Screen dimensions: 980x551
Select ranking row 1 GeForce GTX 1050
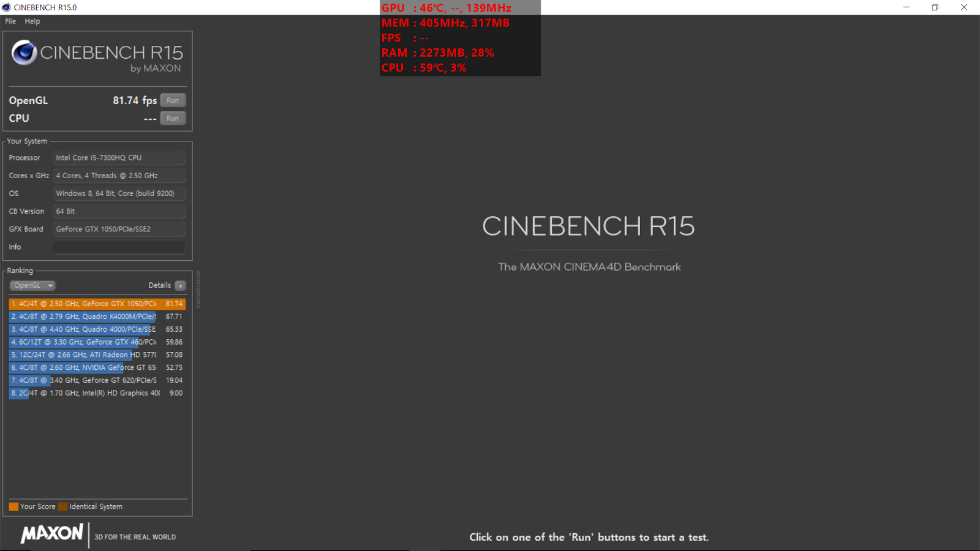97,304
